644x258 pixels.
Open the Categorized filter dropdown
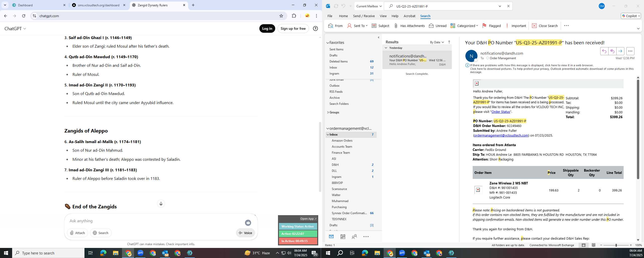(464, 26)
